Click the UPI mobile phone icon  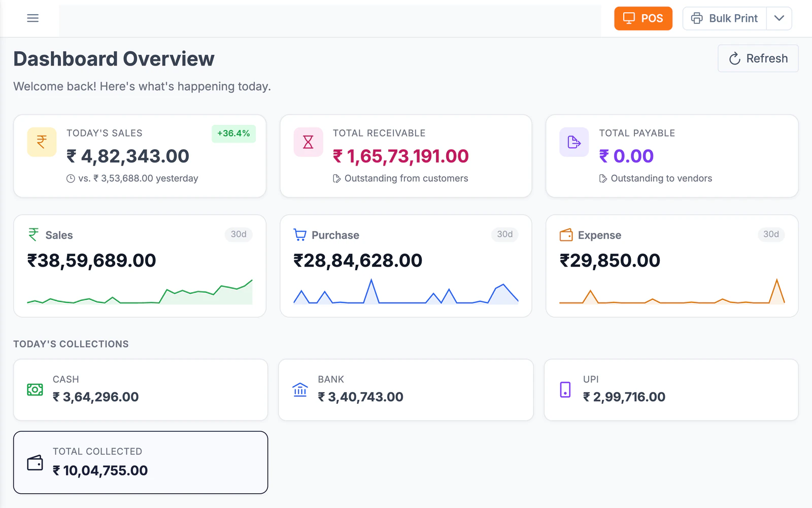pos(565,390)
